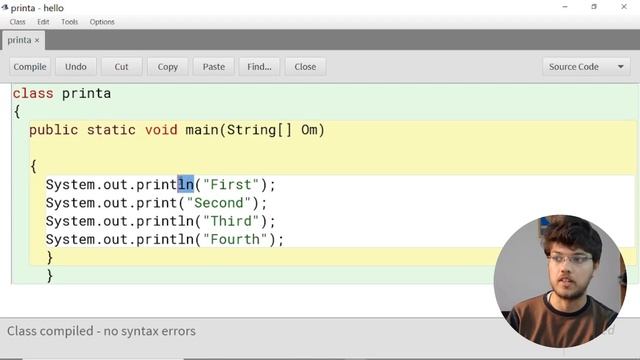Screen dimensions: 640x360
Task: Click the Paste button
Action: [214, 67]
